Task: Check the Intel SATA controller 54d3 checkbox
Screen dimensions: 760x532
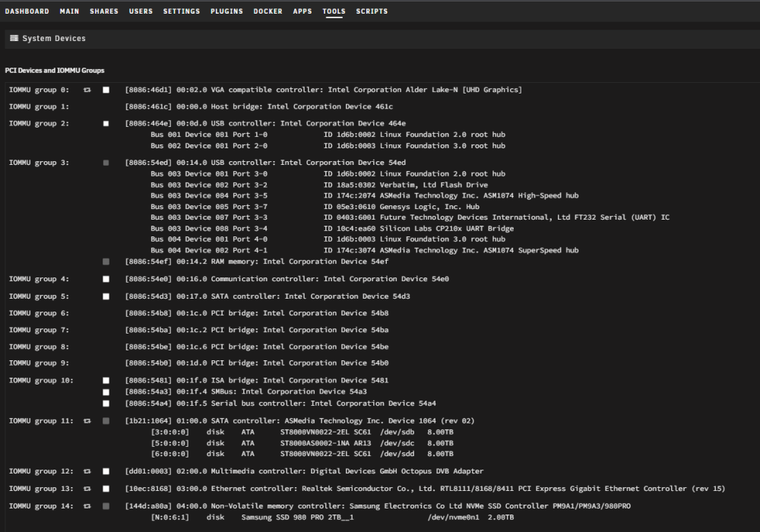Action: [x=106, y=296]
